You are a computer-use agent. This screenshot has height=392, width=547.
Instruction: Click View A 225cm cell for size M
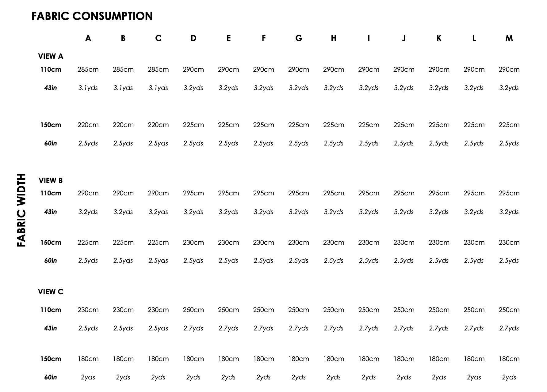click(x=509, y=125)
